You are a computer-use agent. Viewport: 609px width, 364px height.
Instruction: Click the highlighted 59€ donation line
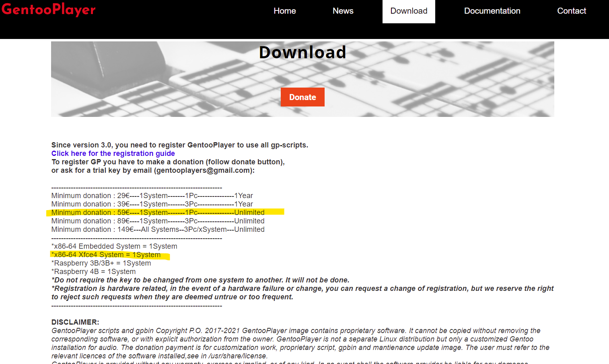pos(158,213)
